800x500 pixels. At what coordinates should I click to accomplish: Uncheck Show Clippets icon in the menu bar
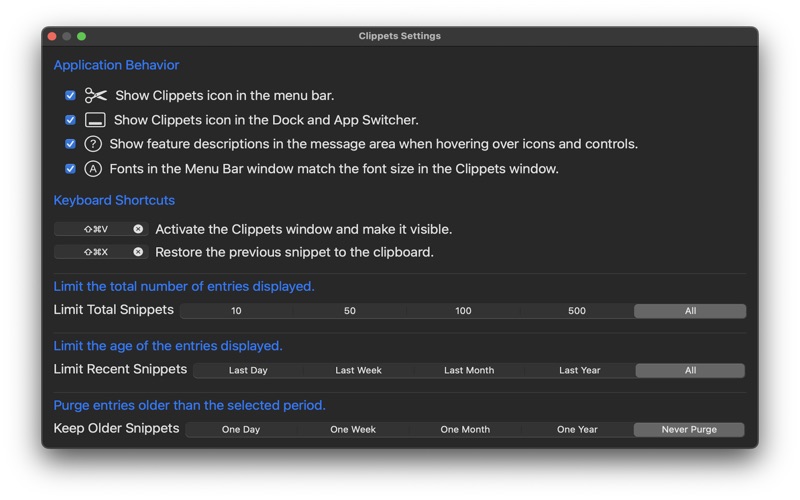point(70,95)
